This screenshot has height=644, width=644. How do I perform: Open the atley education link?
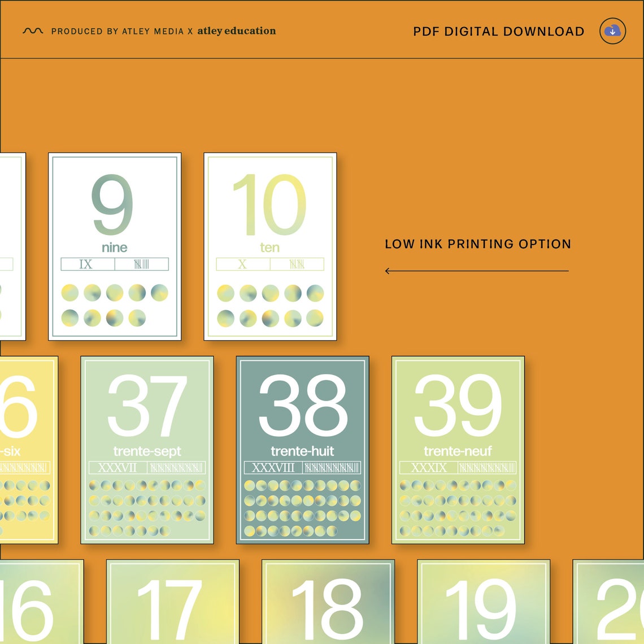[236, 31]
